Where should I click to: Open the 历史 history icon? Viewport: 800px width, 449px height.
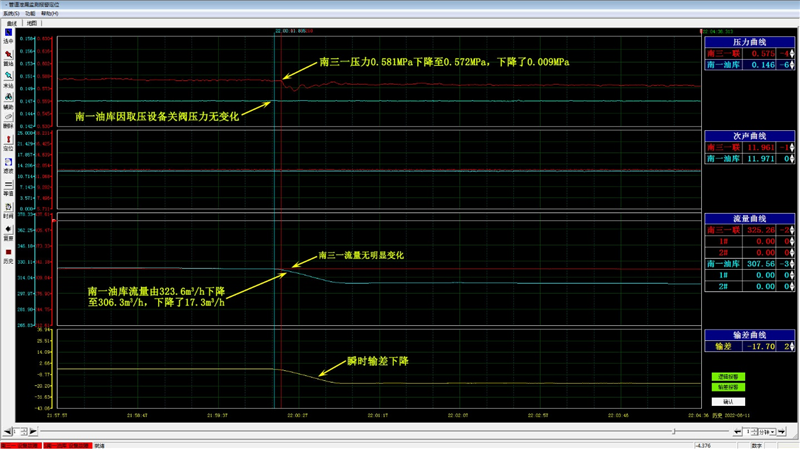8,255
